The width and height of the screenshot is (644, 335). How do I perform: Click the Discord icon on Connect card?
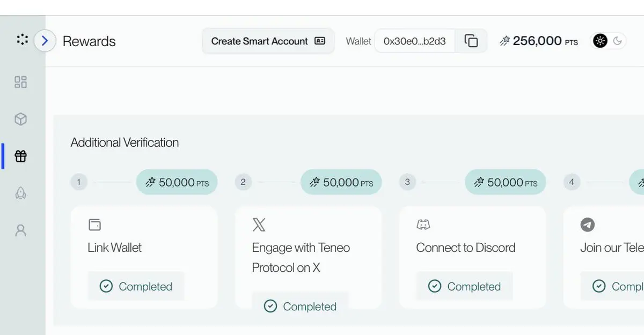[x=423, y=225]
